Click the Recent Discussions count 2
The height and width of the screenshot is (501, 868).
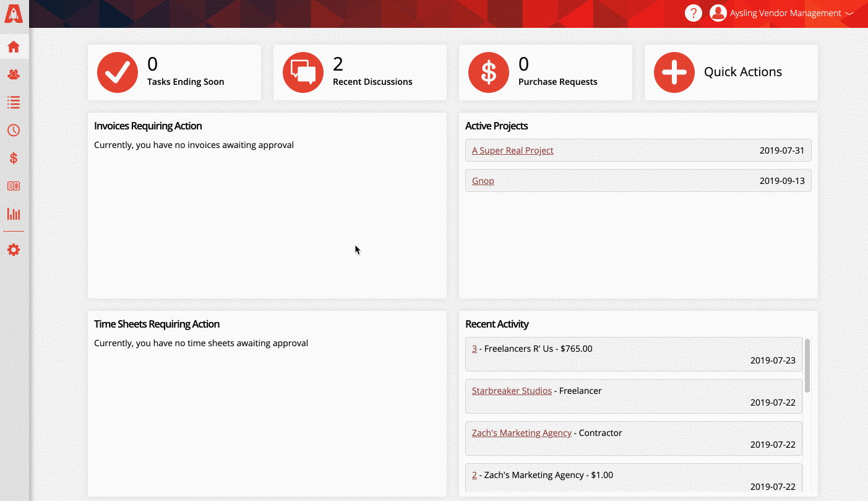[x=338, y=64]
